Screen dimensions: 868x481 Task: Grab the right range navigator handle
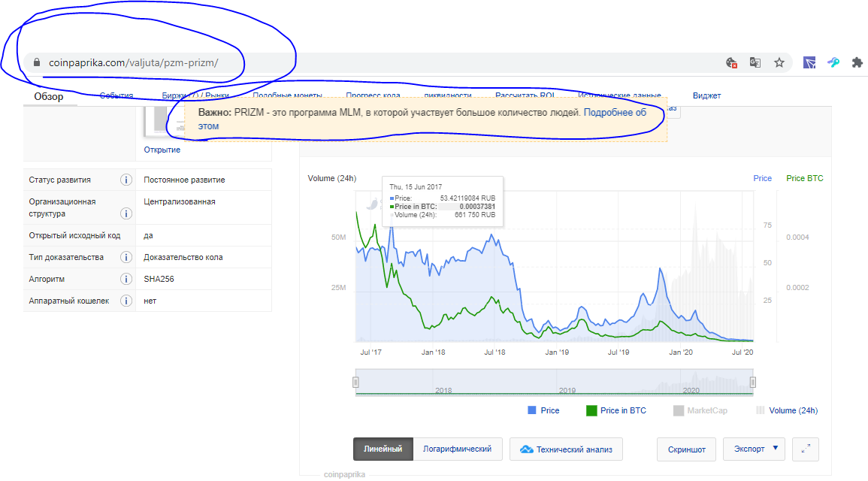[x=753, y=382]
